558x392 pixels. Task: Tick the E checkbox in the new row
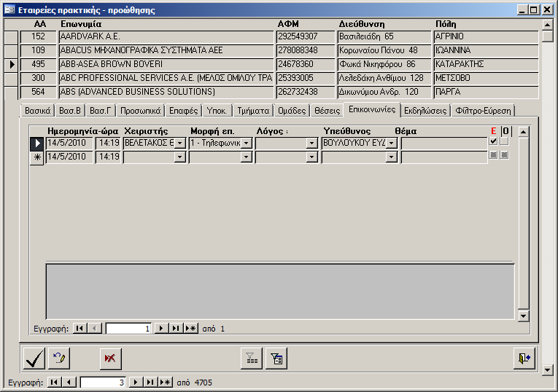pos(494,155)
